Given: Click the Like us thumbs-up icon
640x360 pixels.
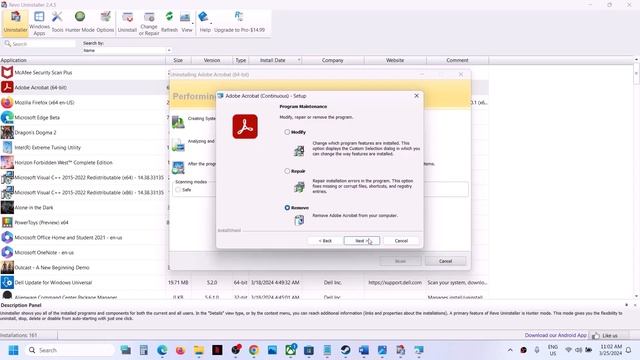Looking at the screenshot, I should tap(596, 336).
